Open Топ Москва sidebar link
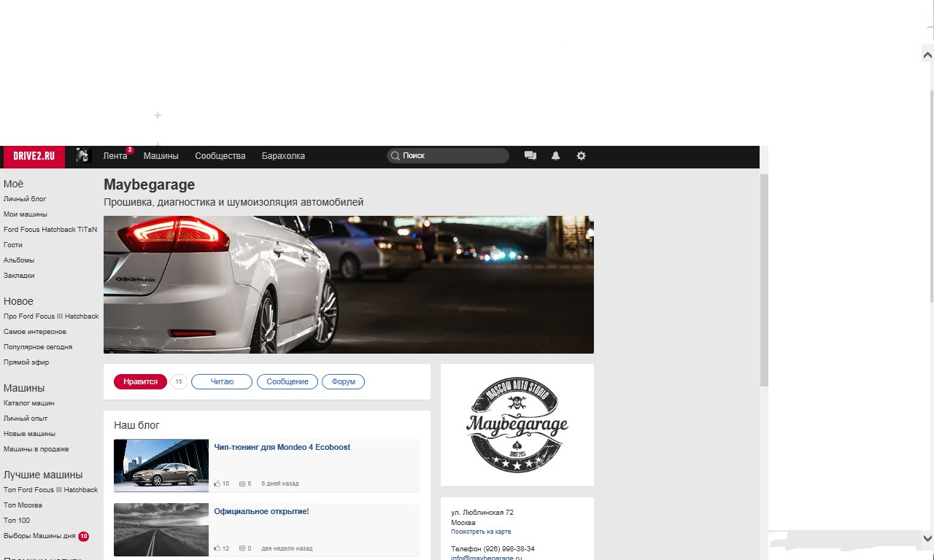This screenshot has height=560, width=934. [23, 505]
